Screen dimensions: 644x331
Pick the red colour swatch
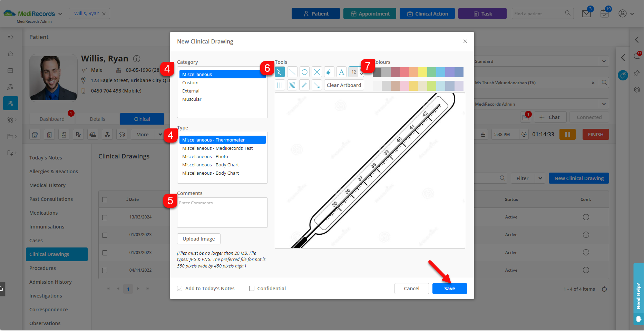coord(404,72)
